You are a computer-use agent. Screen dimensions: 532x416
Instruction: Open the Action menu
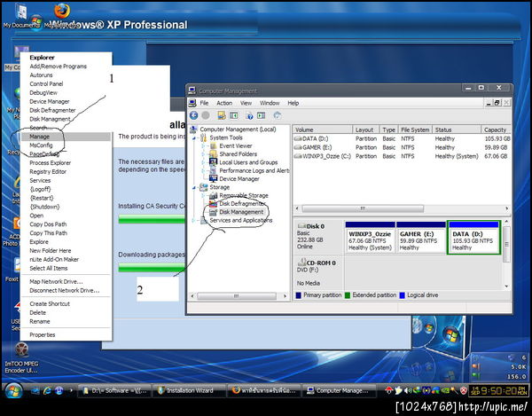[224, 103]
